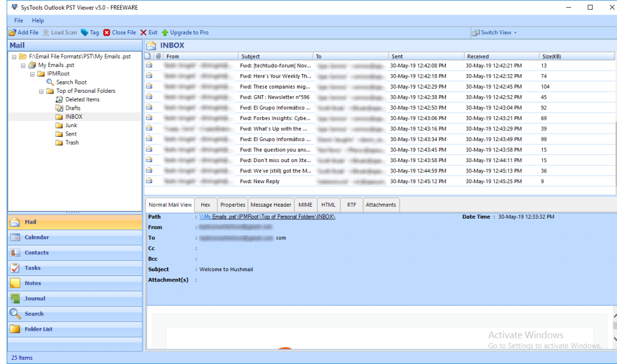The height and width of the screenshot is (364, 617).
Task: Select email Fwd: These companies mig...
Action: (x=380, y=87)
